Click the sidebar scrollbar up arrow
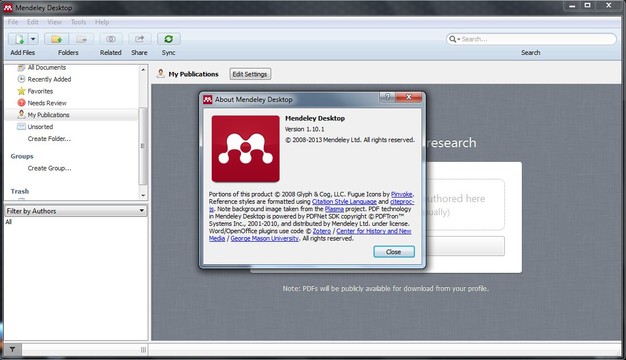 (x=143, y=69)
